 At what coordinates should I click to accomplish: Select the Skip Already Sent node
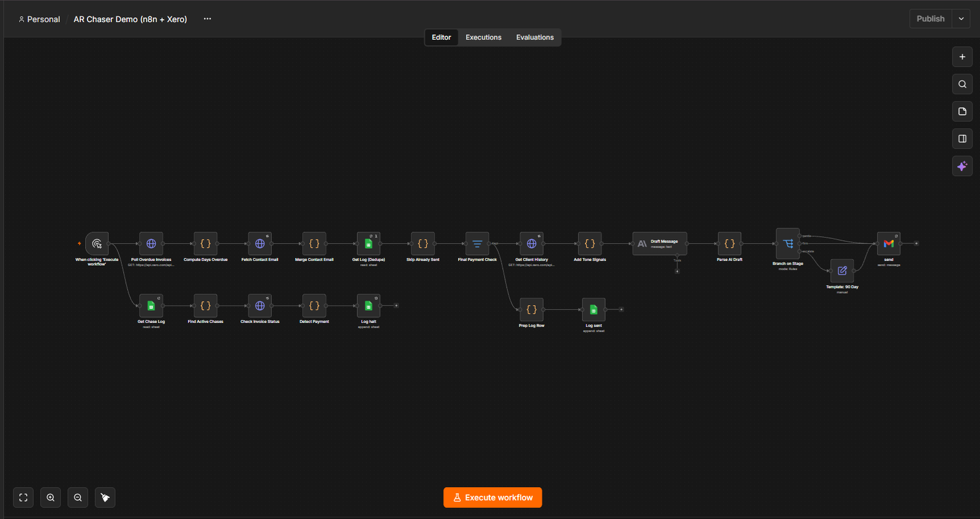pos(423,244)
